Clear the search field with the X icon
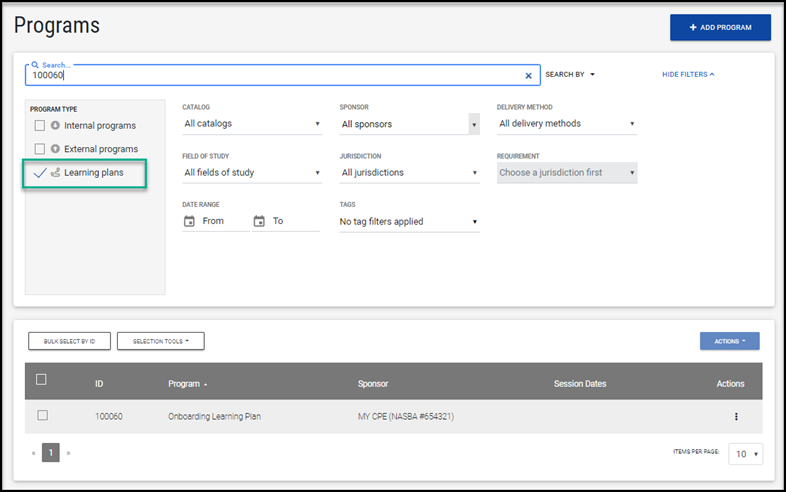The height and width of the screenshot is (492, 786). pos(529,75)
